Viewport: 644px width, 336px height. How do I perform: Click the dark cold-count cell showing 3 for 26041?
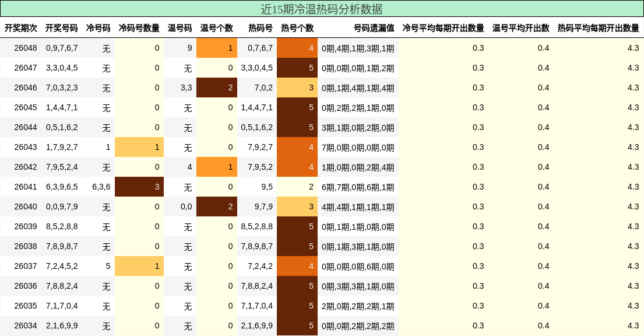point(140,187)
